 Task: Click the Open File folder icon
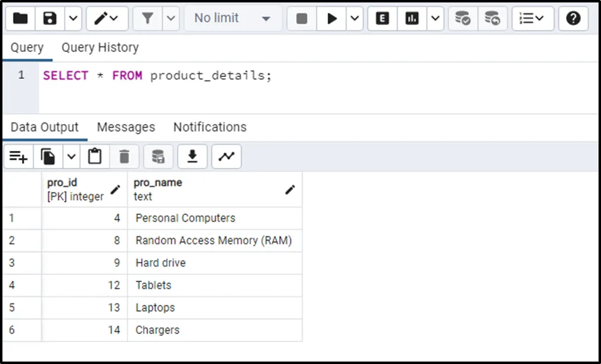pyautogui.click(x=20, y=19)
